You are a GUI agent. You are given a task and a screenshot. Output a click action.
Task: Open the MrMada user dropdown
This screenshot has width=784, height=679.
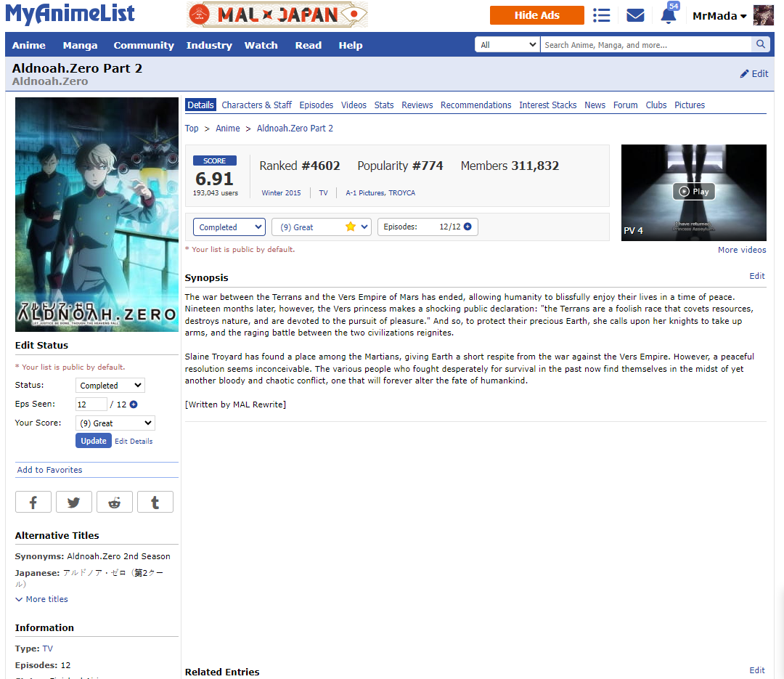point(719,16)
